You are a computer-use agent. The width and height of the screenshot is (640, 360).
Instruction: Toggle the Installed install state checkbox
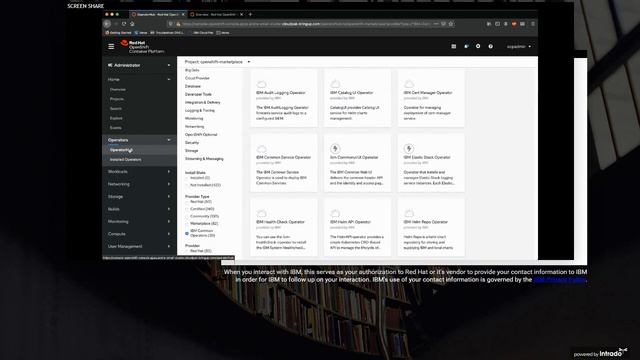click(x=187, y=178)
